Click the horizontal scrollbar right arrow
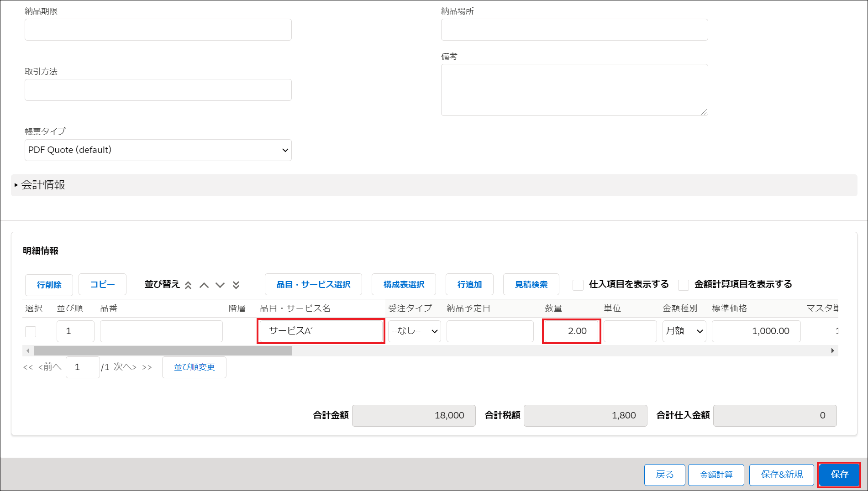Screen dimensions: 868x491 (832, 350)
